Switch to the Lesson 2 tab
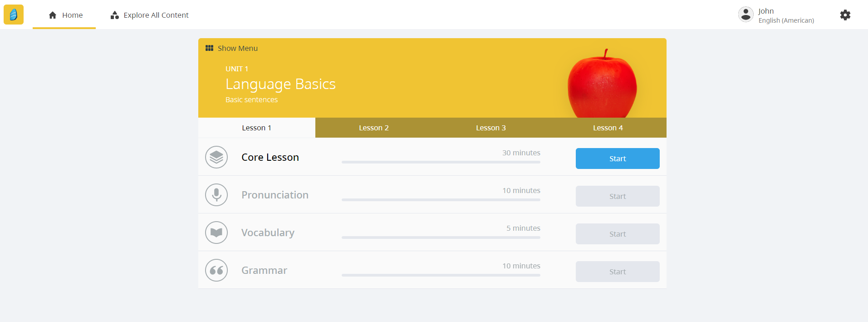 pos(373,128)
